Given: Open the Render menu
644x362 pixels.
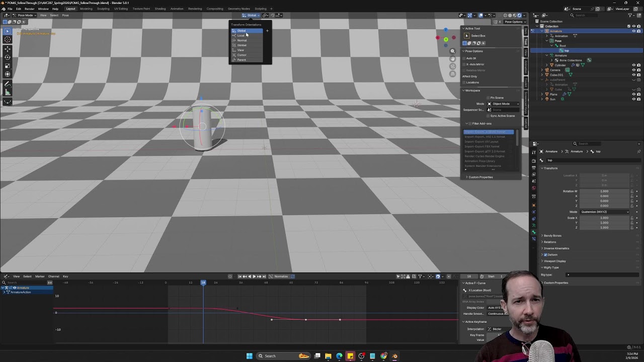Looking at the screenshot, I should click(30, 9).
